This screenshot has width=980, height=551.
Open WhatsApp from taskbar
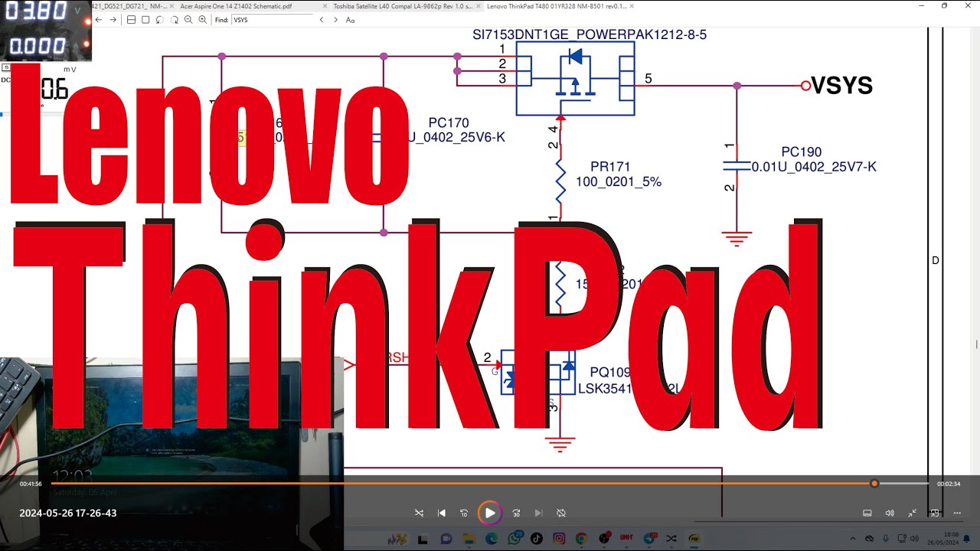coord(514,540)
